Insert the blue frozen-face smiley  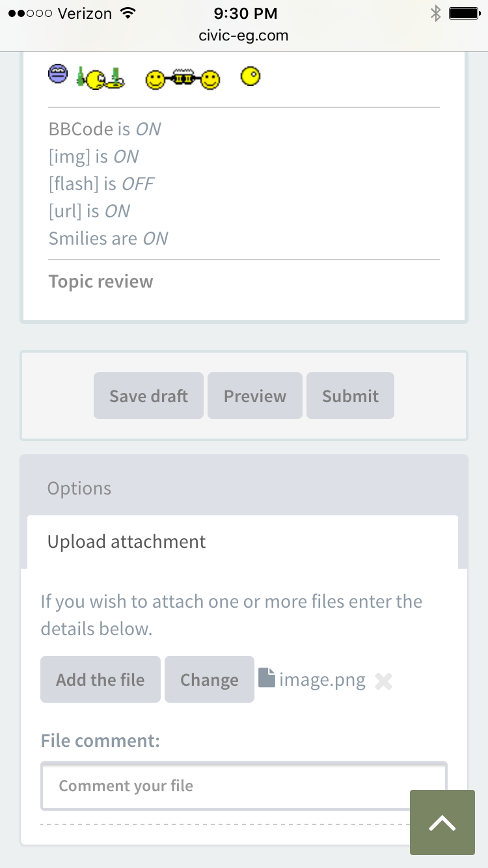(x=58, y=74)
